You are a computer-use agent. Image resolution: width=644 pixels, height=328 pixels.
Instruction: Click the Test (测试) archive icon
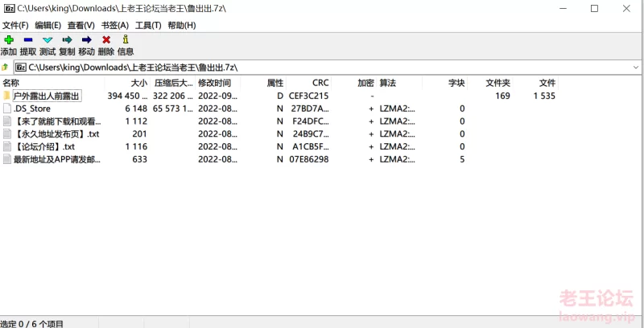(47, 39)
